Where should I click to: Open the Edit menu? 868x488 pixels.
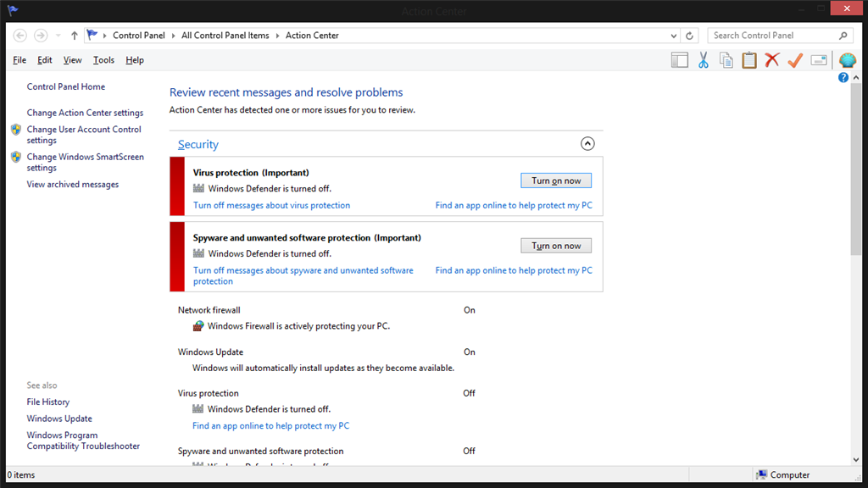(x=45, y=60)
